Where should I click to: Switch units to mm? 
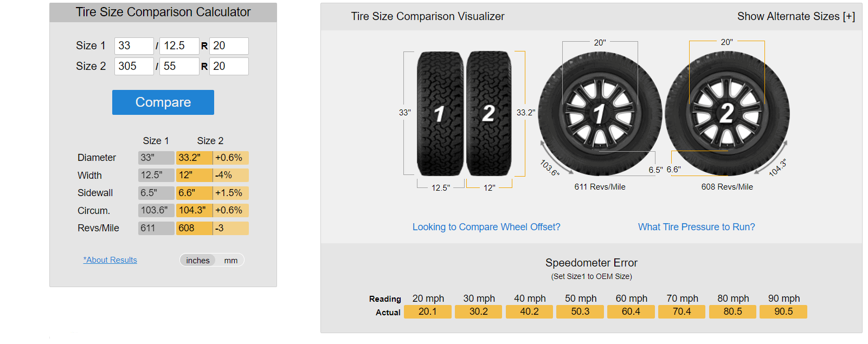pos(231,260)
